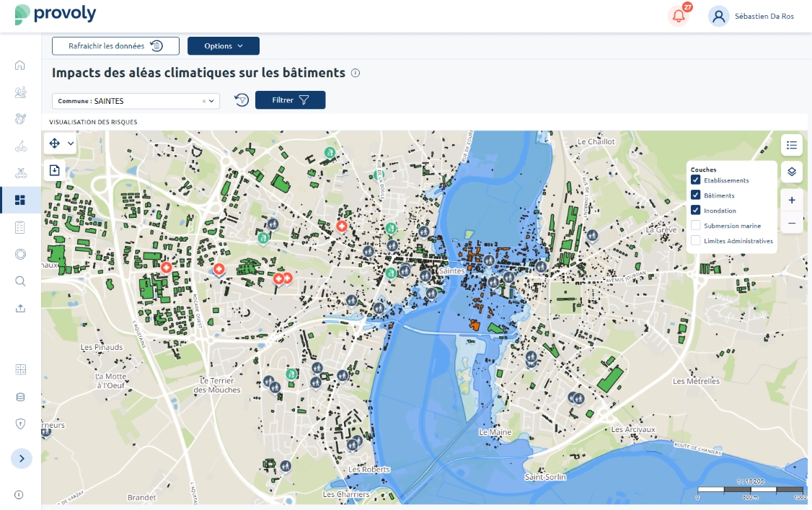The image size is (812, 510).
Task: Click the Filtrer button
Action: click(290, 100)
